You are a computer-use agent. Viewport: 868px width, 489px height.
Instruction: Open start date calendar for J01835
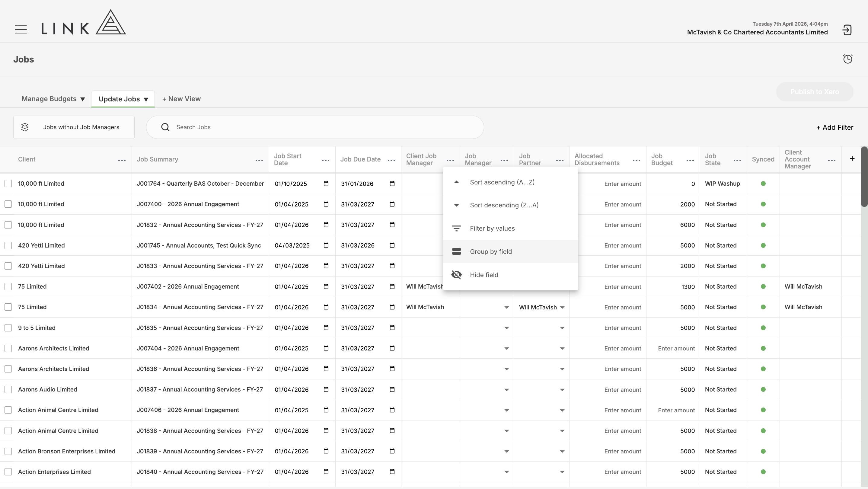[x=326, y=328]
